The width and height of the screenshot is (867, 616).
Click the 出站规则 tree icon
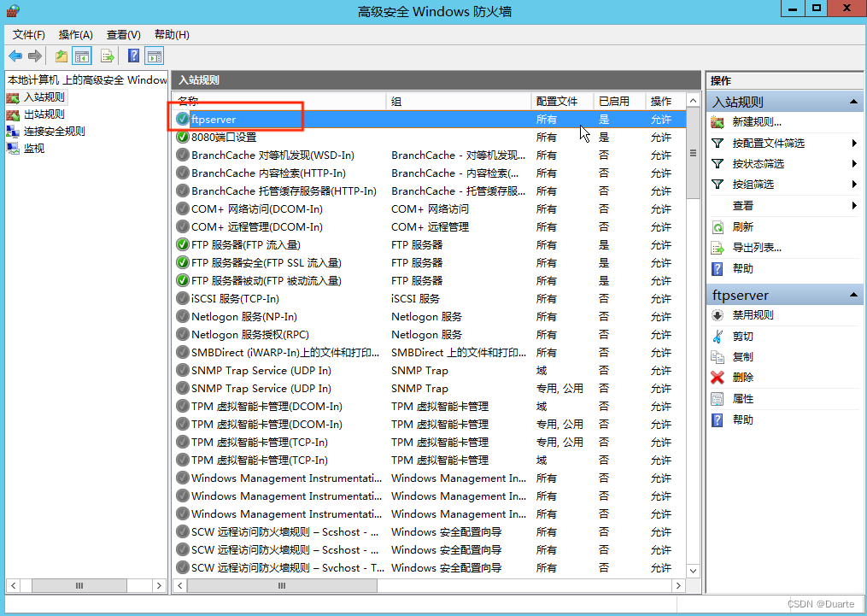click(x=13, y=114)
